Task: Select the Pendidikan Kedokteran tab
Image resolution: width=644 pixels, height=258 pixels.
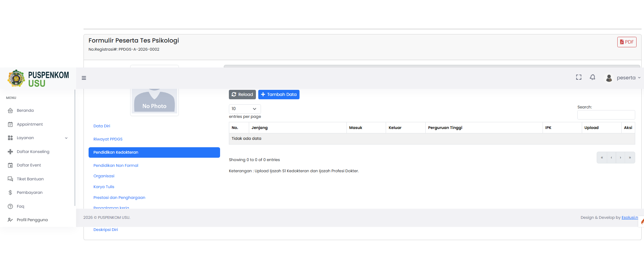Action: point(154,152)
